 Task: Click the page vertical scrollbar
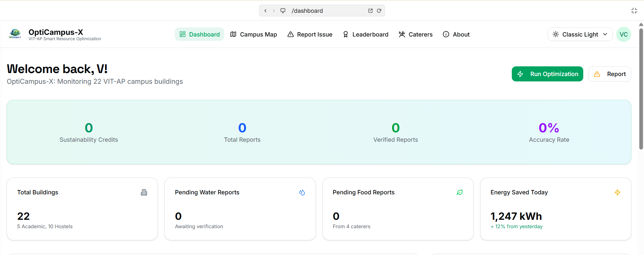click(x=641, y=89)
